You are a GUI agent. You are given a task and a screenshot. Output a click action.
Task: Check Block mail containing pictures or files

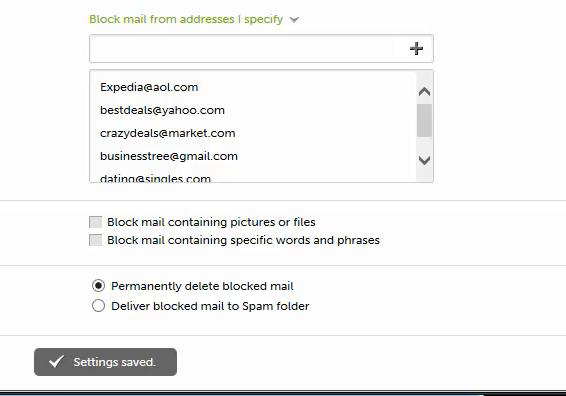tap(95, 222)
